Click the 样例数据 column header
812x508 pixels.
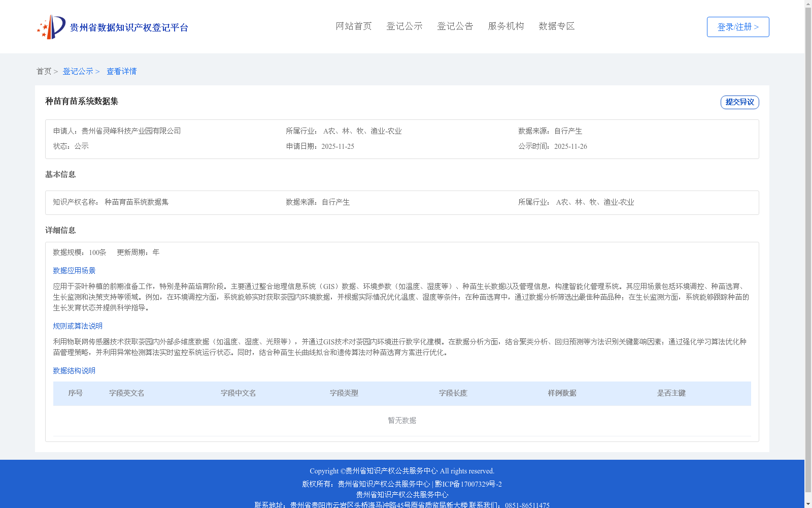562,393
